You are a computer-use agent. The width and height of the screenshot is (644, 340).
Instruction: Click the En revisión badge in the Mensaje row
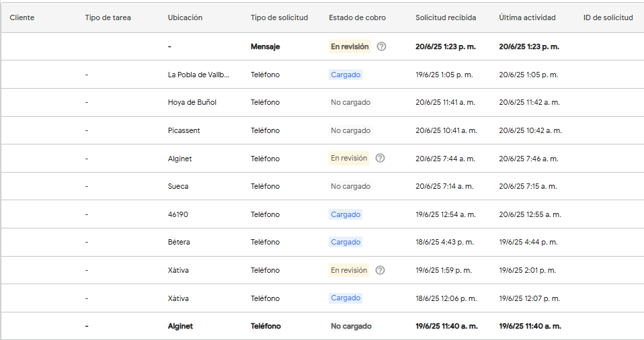pos(350,46)
